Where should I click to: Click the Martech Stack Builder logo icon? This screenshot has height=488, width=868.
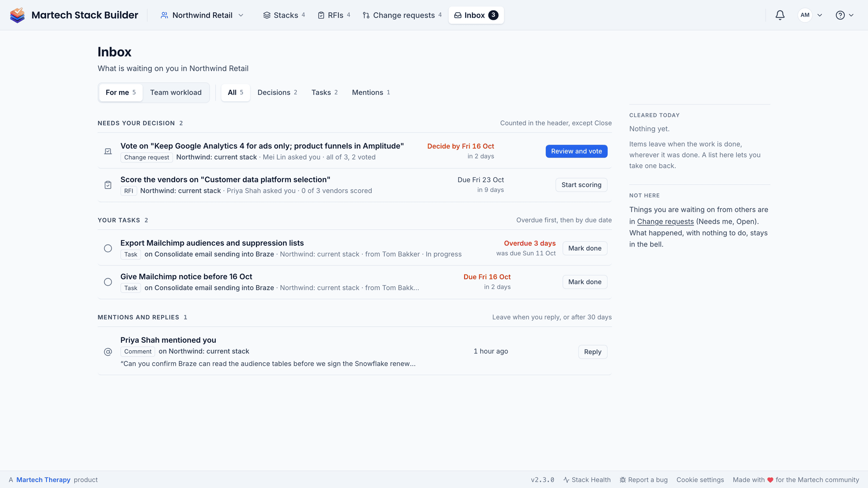(17, 15)
